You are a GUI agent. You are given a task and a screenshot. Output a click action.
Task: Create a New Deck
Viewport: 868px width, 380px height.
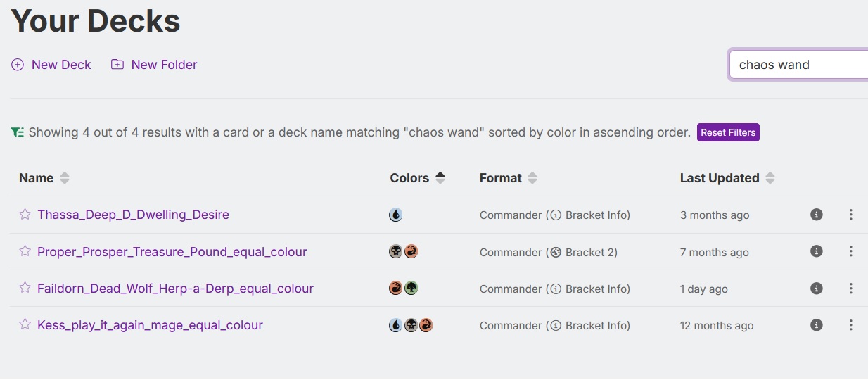point(51,65)
